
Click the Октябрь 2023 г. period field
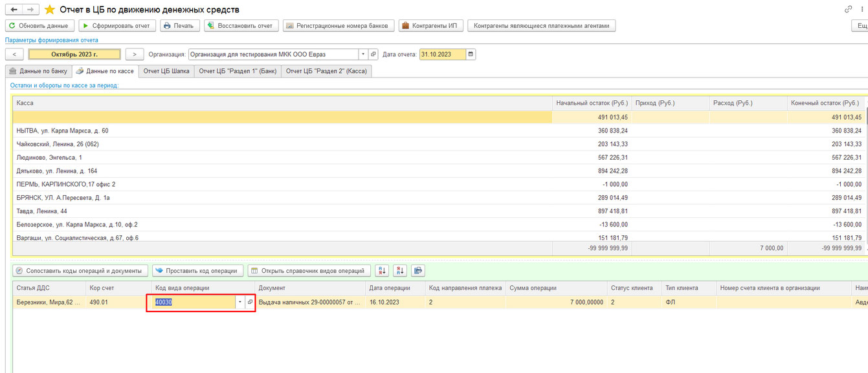pos(74,54)
